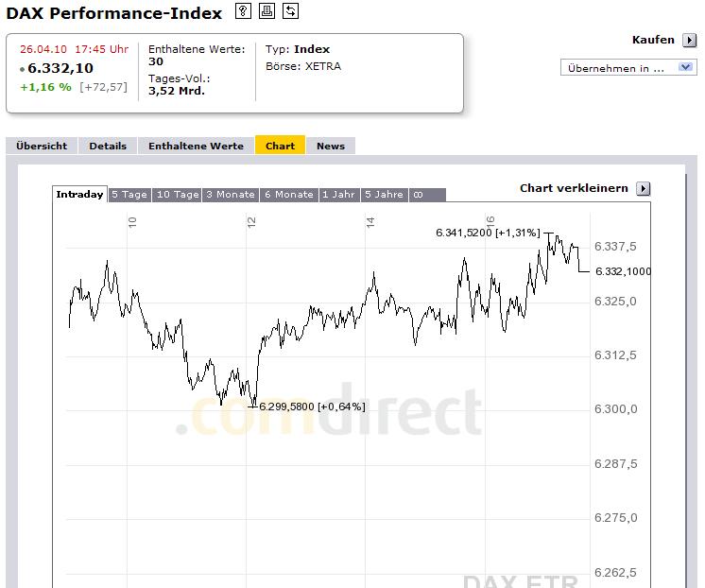Click the Chart verkleinern link
Screen dimensions: 705x588
574,188
